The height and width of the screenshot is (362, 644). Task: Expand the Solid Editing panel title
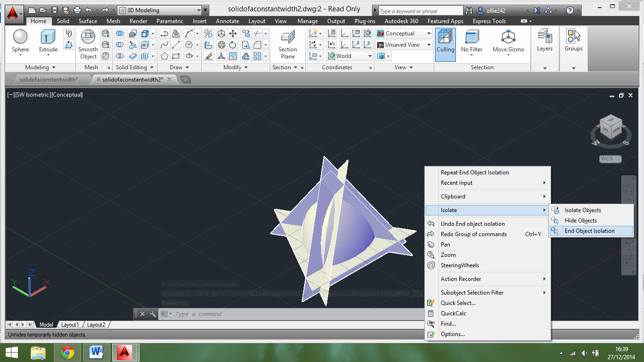coord(135,67)
